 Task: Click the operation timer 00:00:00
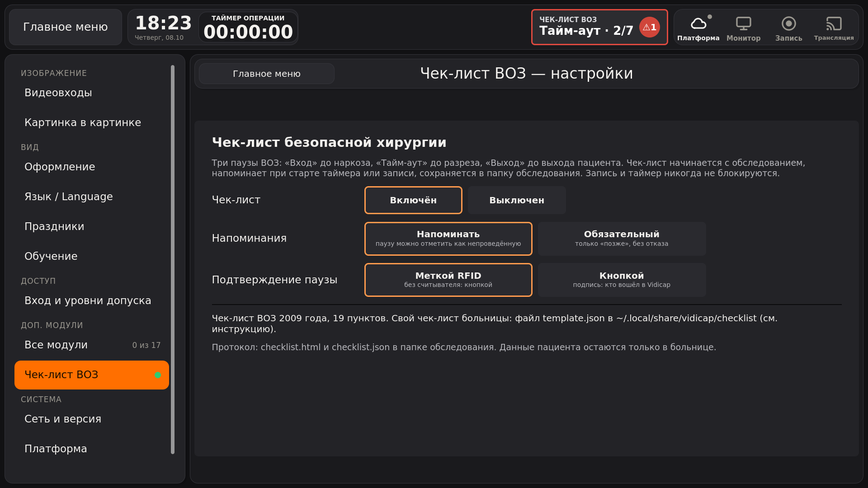point(248,27)
